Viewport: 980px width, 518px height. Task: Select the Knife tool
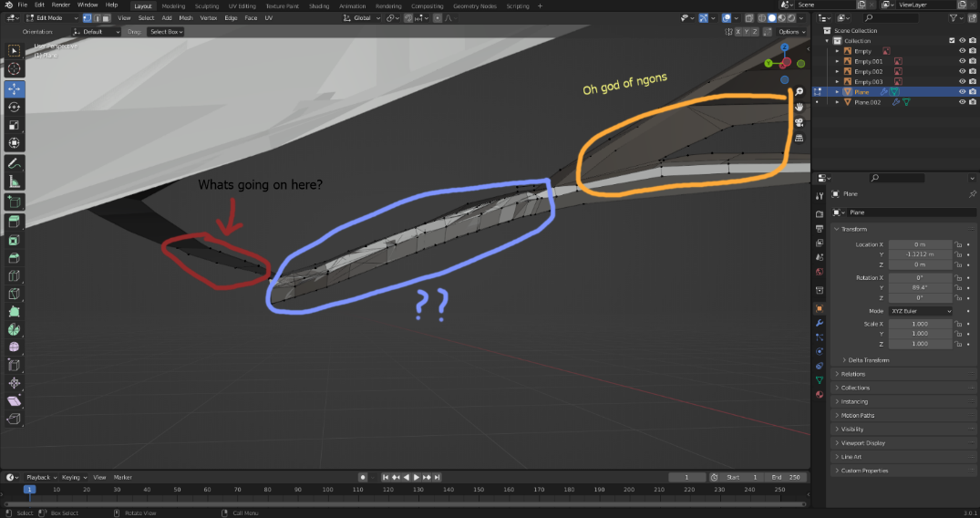[x=14, y=294]
